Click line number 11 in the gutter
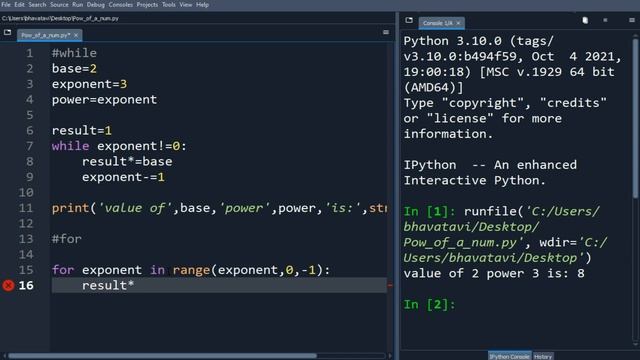This screenshot has height=360, width=640. coord(26,208)
